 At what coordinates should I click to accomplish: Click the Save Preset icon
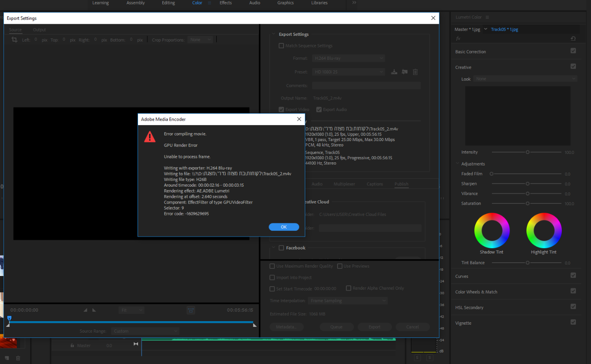394,72
